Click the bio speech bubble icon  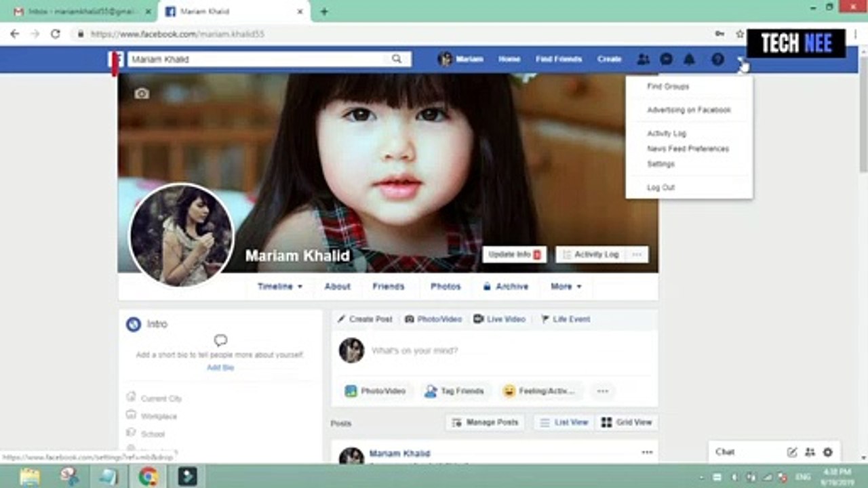(220, 340)
